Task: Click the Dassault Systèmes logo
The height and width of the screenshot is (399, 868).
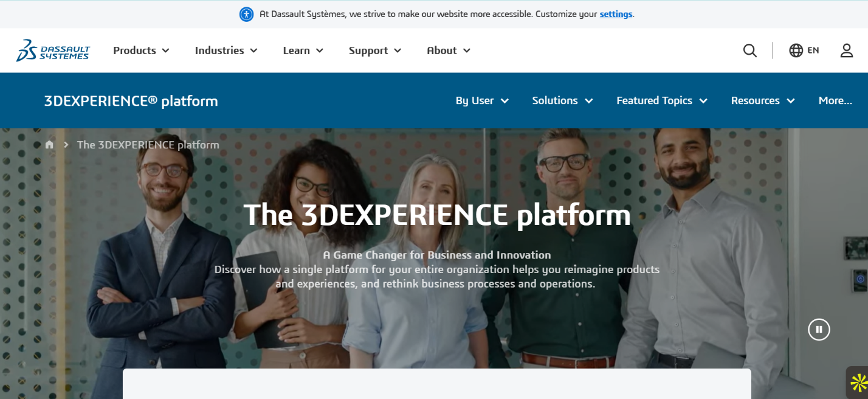Action: (53, 50)
